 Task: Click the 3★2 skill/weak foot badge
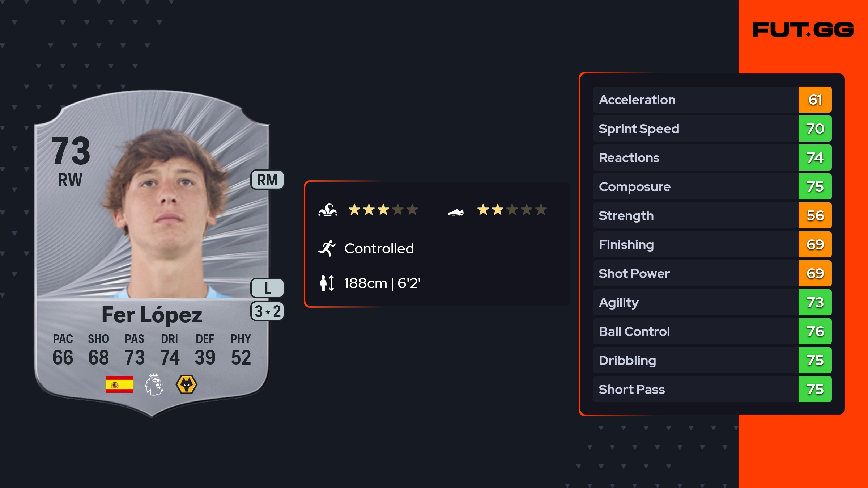(x=267, y=311)
